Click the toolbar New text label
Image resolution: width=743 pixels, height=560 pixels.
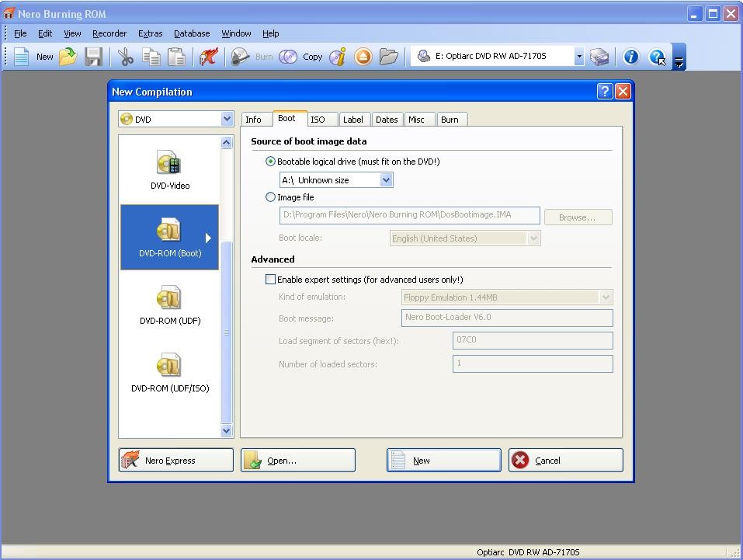(45, 57)
